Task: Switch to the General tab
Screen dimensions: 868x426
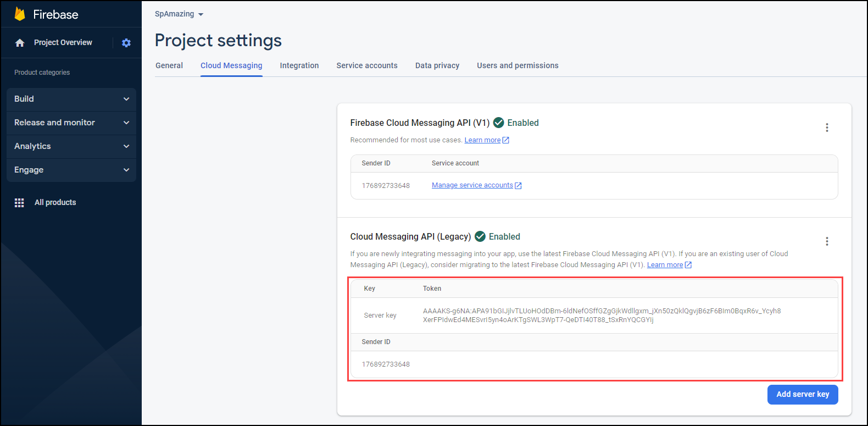Action: (x=169, y=65)
